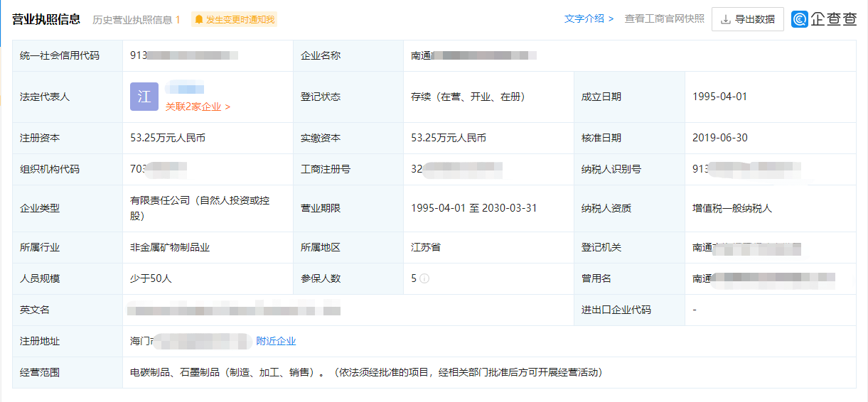Viewport: 868px width, 402px height.
Task: Click the 纳税人资质 label
Action: tap(606, 208)
